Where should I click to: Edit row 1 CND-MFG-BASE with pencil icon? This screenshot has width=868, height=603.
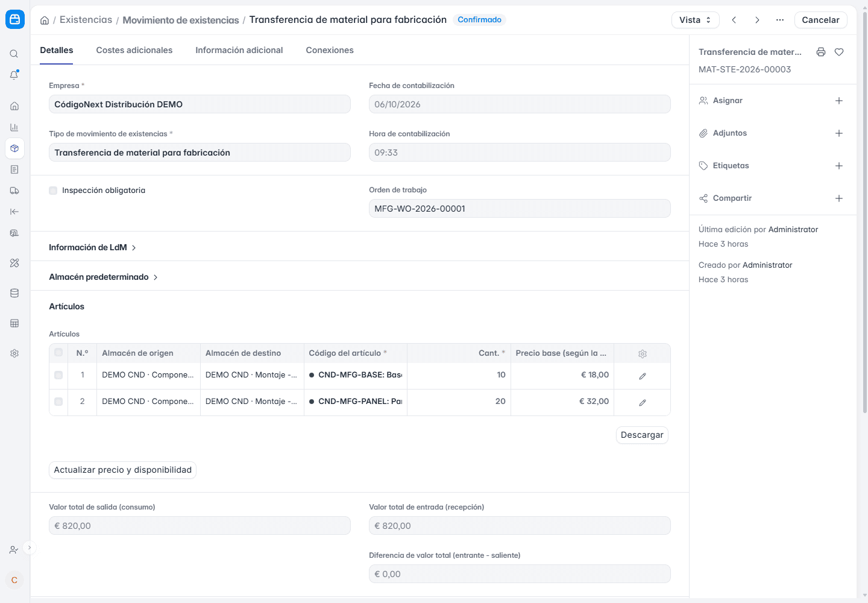643,376
